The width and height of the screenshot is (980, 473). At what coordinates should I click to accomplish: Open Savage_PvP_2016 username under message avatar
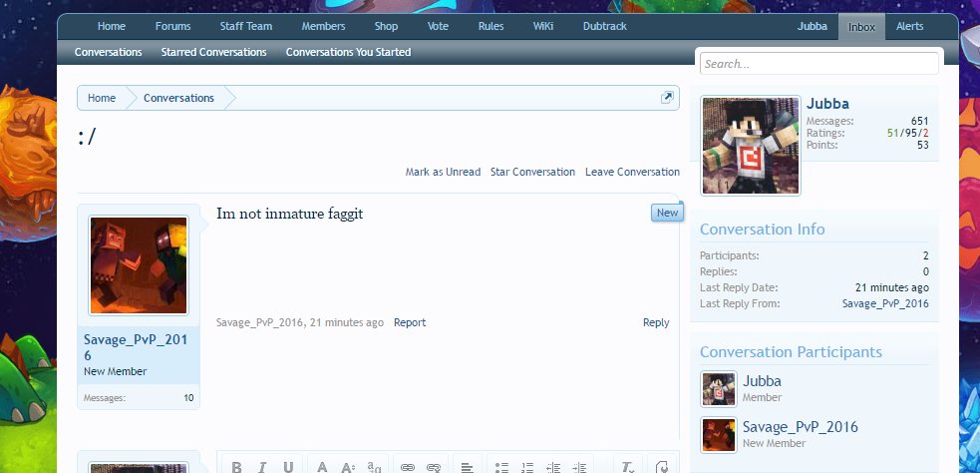coord(136,347)
